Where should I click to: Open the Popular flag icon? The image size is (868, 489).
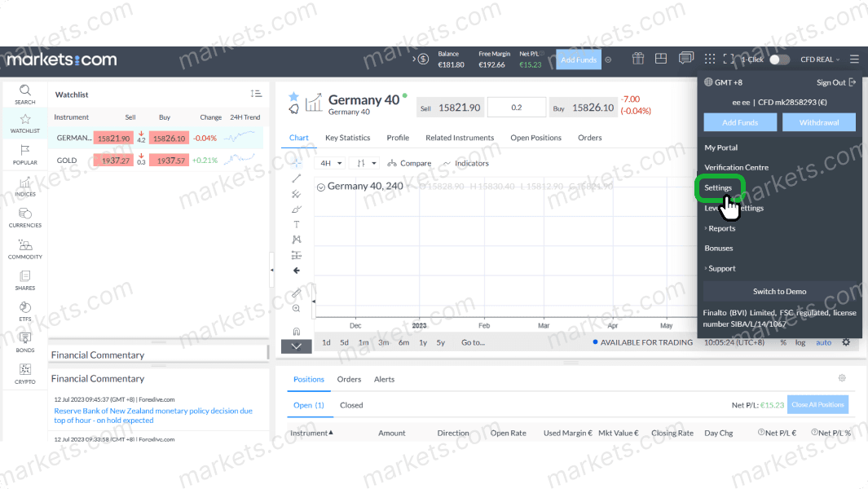[25, 155]
